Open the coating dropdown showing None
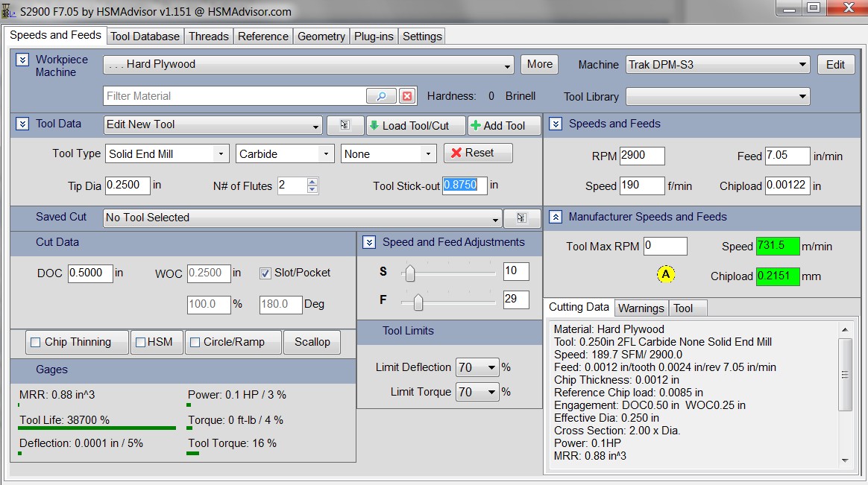This screenshot has width=868, height=485. pos(389,153)
